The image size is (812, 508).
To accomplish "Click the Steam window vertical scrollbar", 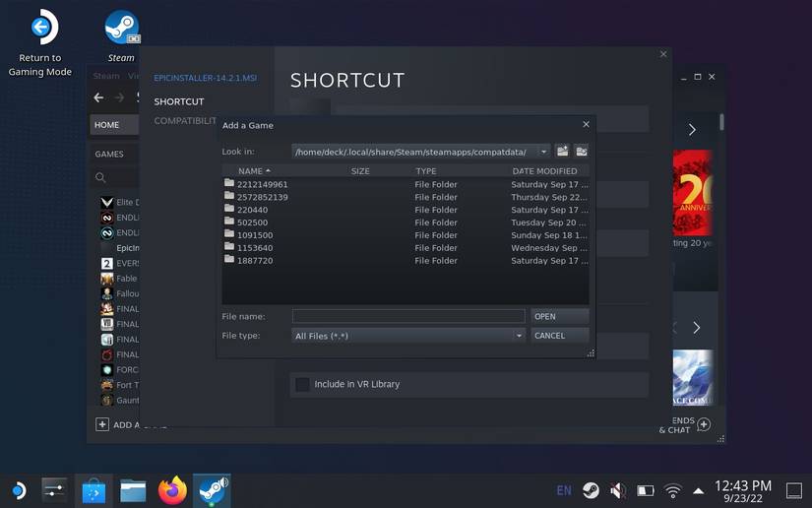I will (721, 122).
